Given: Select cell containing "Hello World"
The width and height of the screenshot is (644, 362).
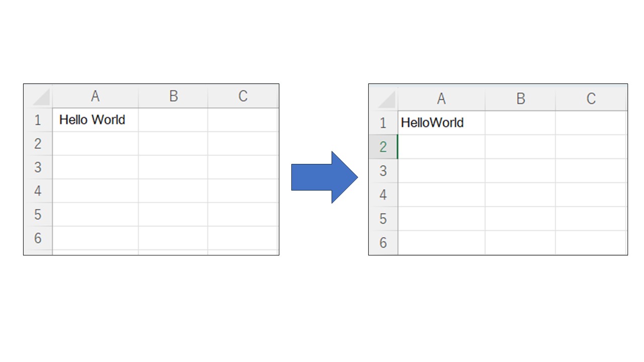Looking at the screenshot, I should (96, 120).
